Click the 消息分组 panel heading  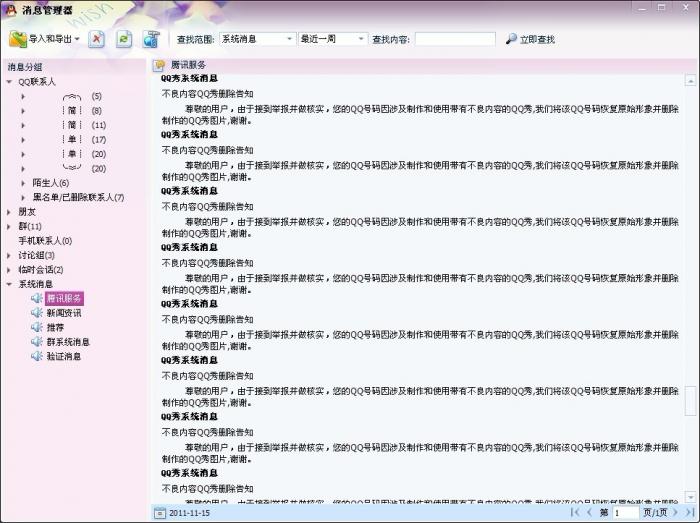(25, 67)
